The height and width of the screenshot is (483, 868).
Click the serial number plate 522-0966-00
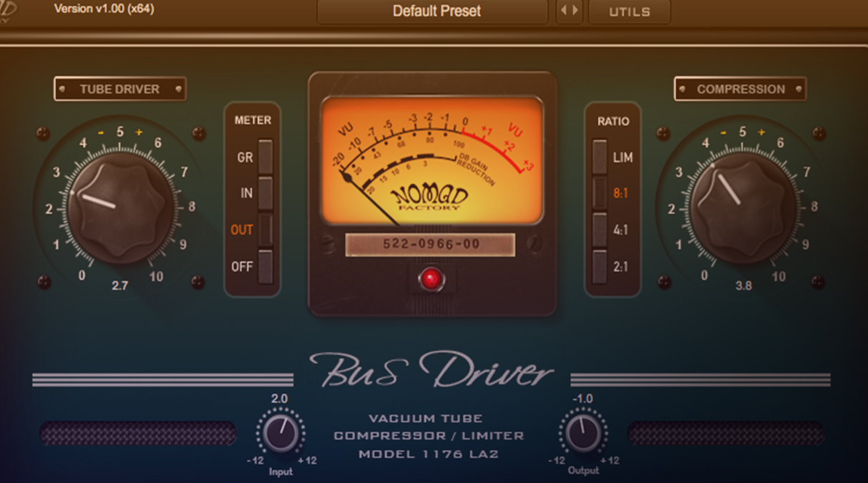(430, 245)
